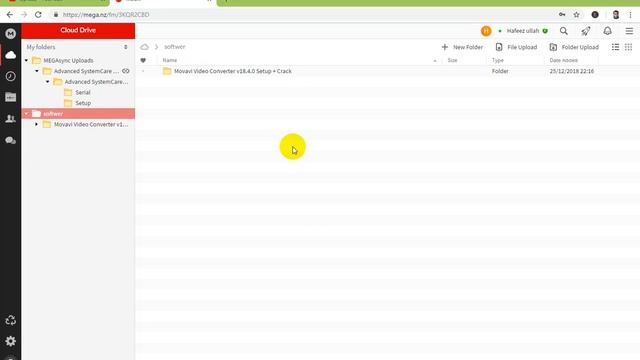The height and width of the screenshot is (360, 640).
Task: Switch to list view icon
Action: point(615,47)
